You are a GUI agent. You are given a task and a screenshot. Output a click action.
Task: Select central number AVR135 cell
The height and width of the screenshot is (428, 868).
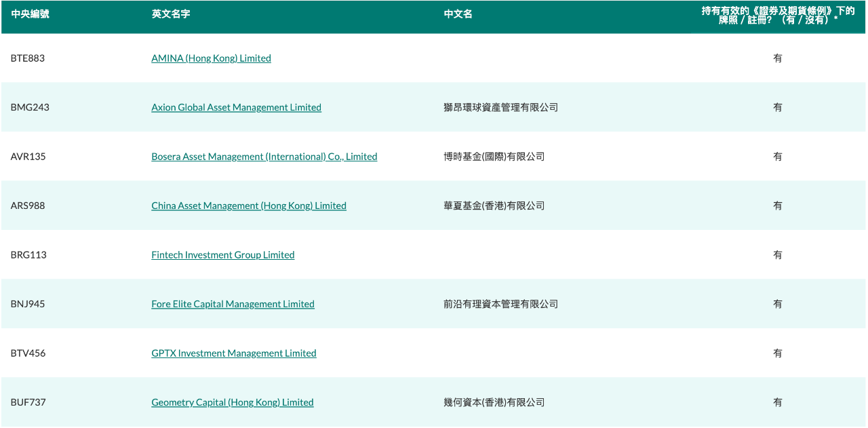(28, 157)
